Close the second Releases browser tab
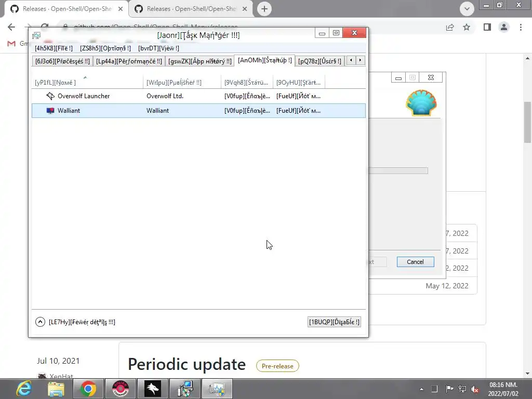Image resolution: width=532 pixels, height=399 pixels. tap(245, 9)
